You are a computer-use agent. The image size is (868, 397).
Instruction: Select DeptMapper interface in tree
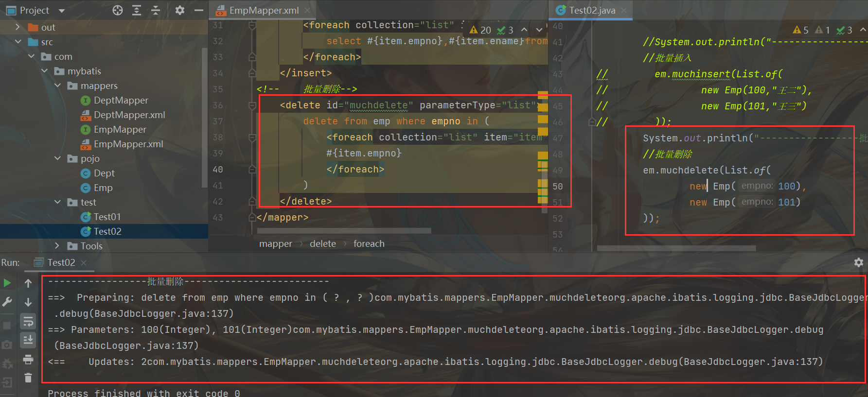coord(121,100)
